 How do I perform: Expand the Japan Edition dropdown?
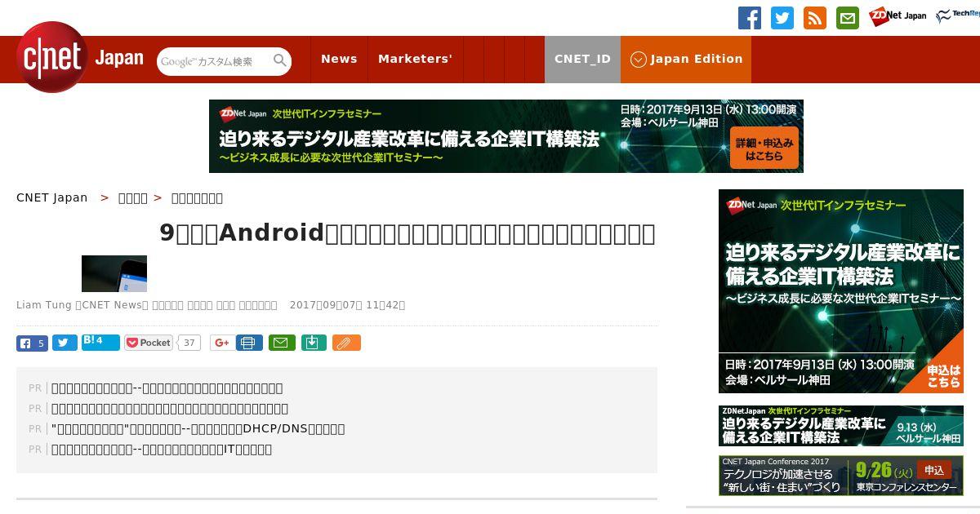pos(686,59)
